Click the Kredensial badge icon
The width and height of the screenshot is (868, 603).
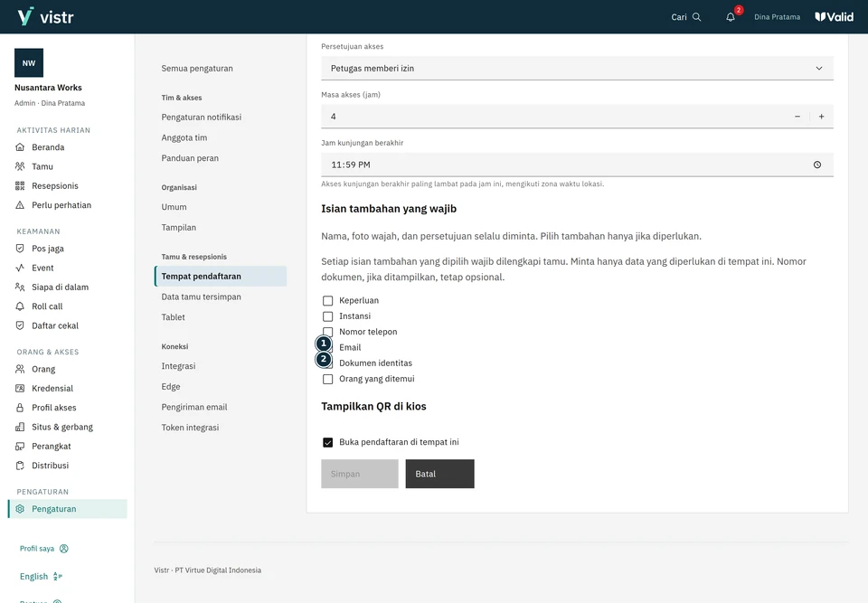20,389
